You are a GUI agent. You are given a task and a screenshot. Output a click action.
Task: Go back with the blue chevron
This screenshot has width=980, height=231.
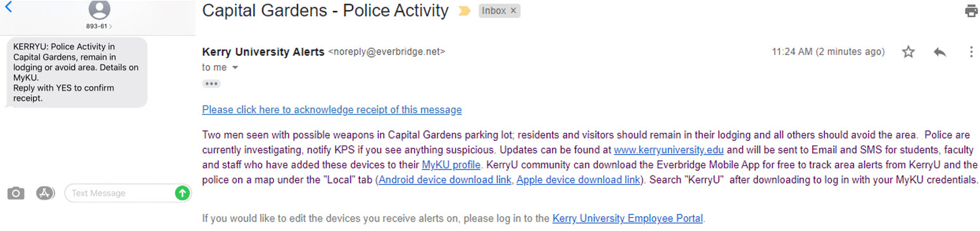8,8
